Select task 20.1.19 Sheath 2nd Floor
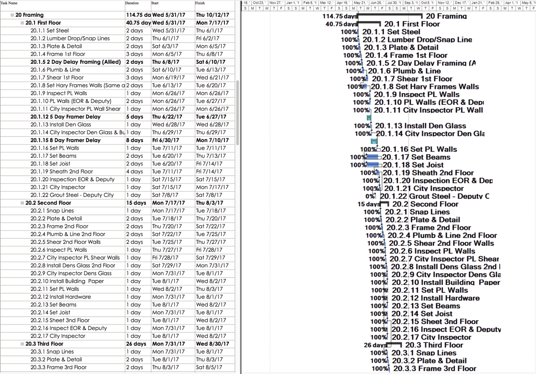The image size is (536, 374). point(62,172)
